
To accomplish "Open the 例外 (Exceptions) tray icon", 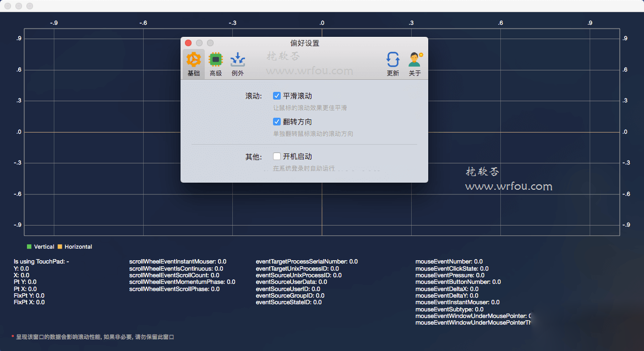I will (x=238, y=64).
